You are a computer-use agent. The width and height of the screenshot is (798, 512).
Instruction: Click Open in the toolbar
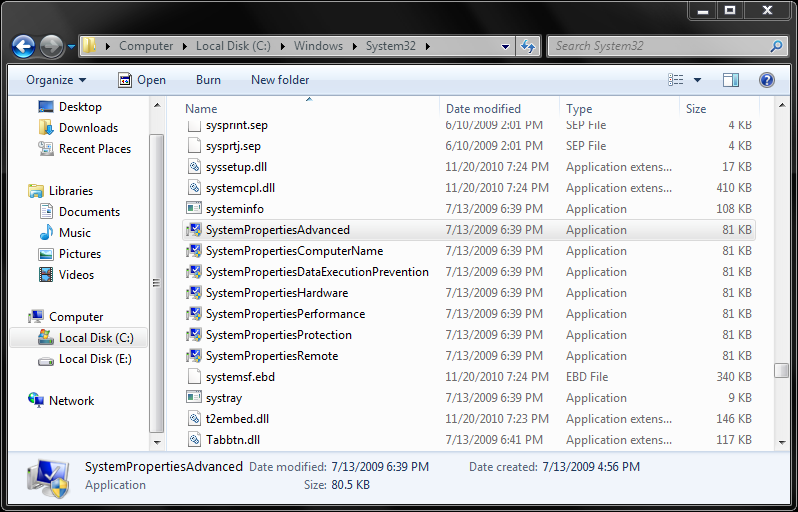coord(142,80)
